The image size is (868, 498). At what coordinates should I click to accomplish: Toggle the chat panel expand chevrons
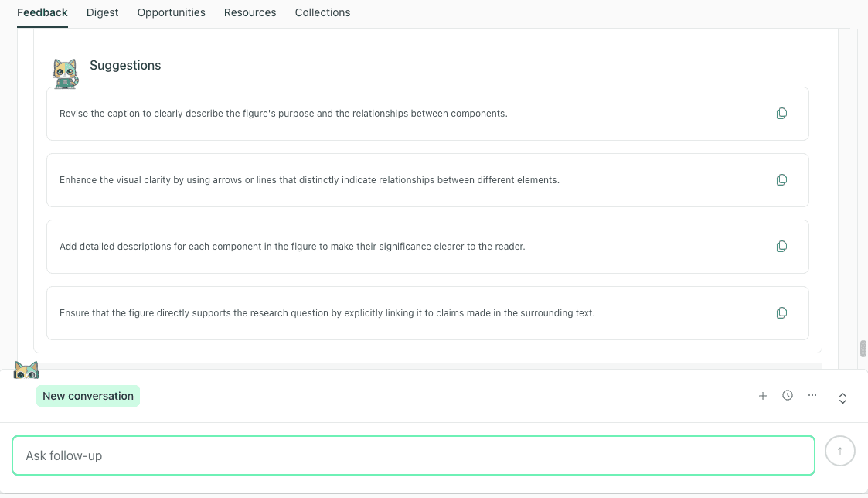coord(842,398)
